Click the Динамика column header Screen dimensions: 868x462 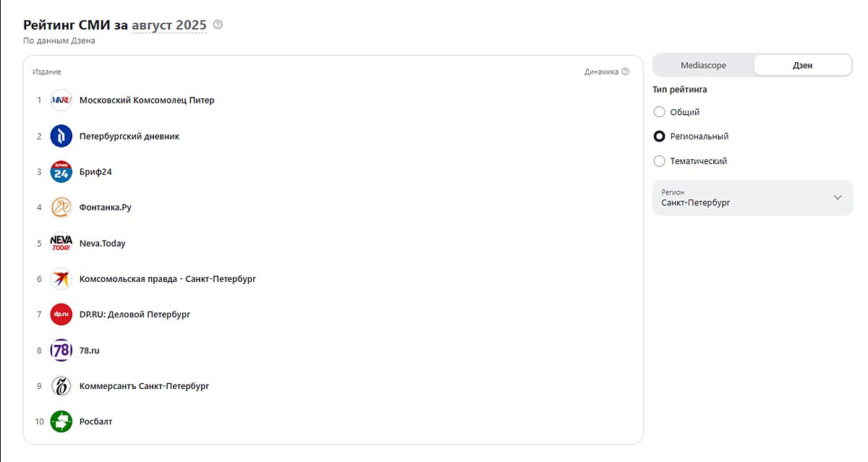pos(601,72)
